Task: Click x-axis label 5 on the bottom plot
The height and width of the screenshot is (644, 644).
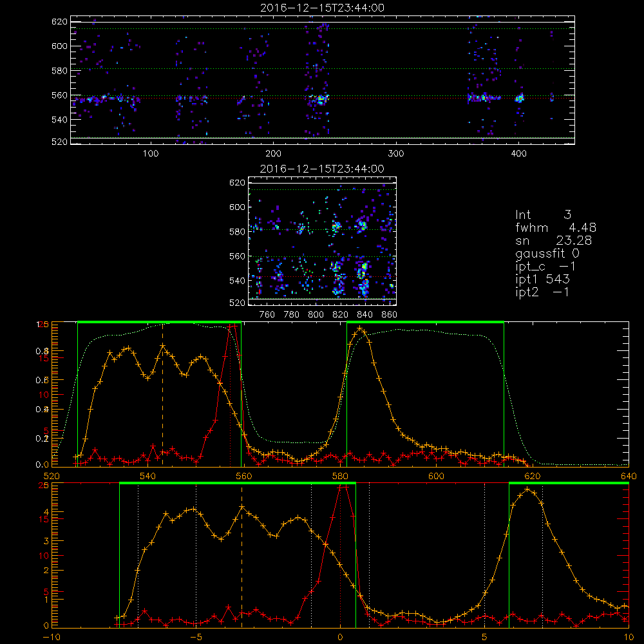Action: [485, 637]
